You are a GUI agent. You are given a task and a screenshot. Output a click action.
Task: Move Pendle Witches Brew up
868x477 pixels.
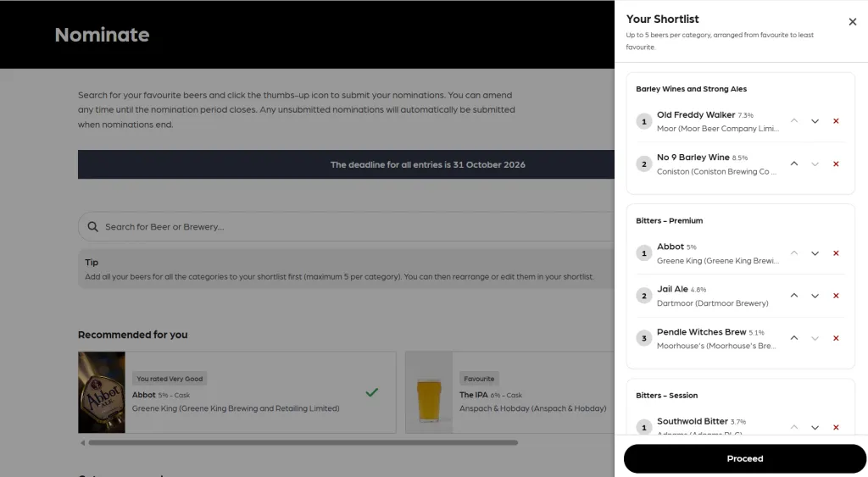tap(793, 338)
